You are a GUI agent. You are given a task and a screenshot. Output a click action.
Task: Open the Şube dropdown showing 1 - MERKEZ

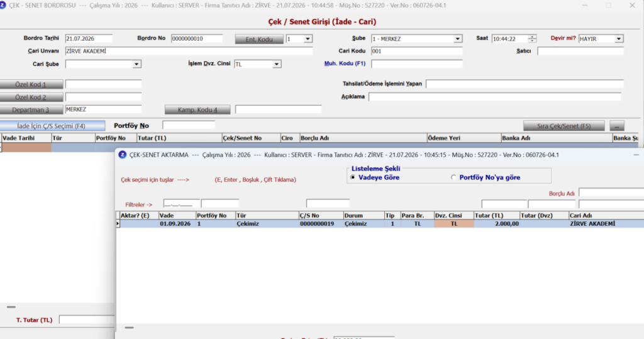(x=458, y=38)
